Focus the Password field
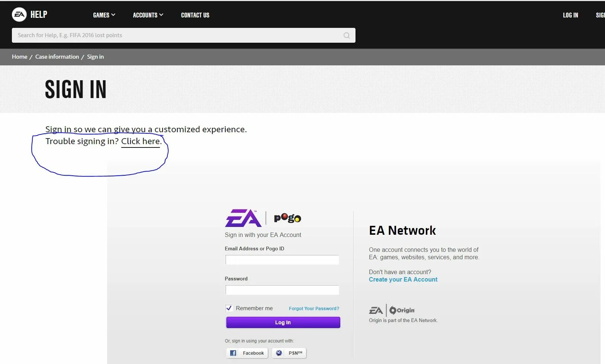605x364 pixels. 282,290
